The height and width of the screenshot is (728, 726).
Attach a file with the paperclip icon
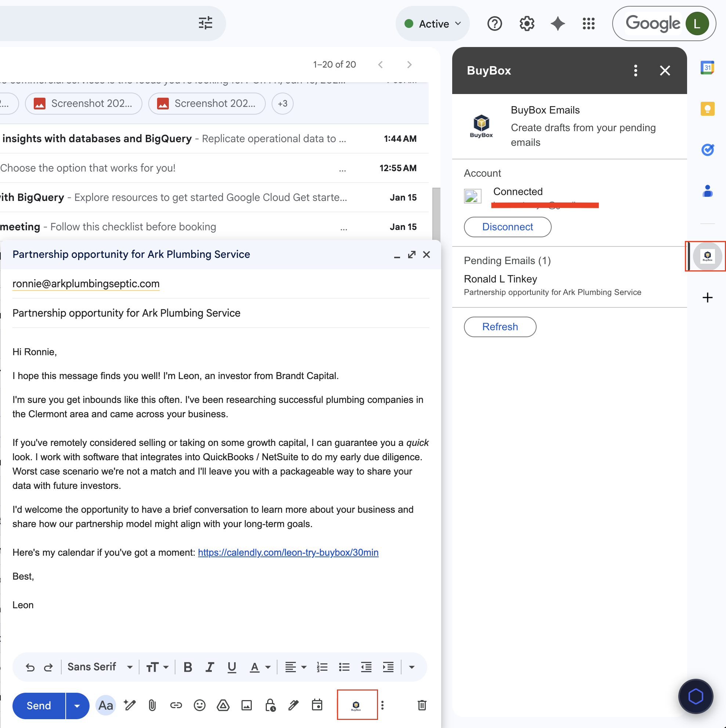pyautogui.click(x=152, y=705)
